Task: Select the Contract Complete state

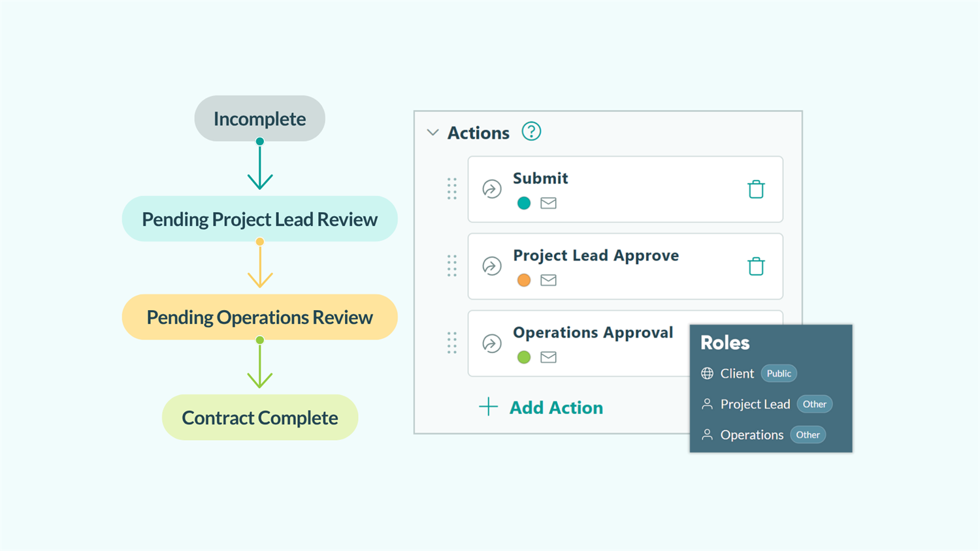Action: pyautogui.click(x=259, y=417)
